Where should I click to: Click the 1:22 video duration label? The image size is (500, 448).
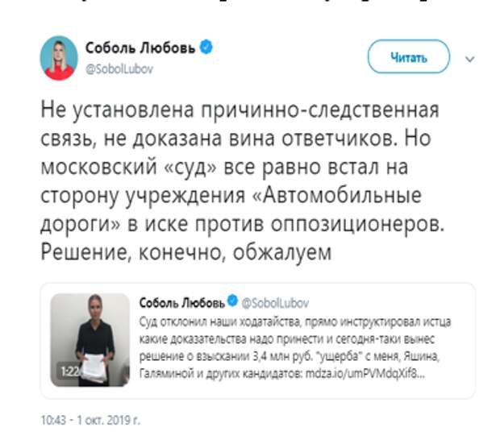click(x=69, y=371)
